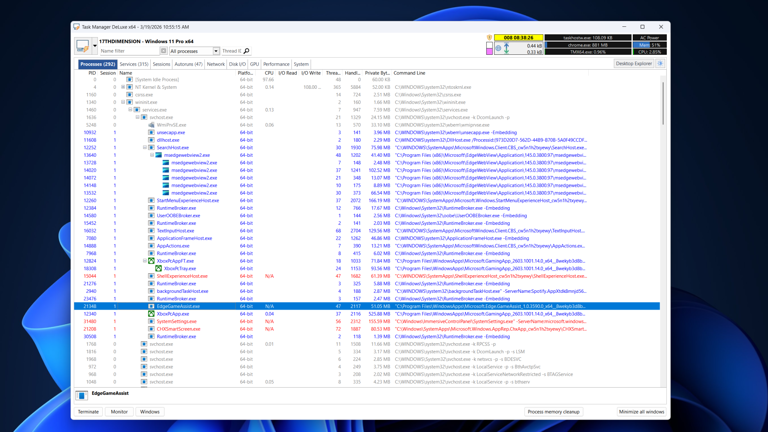Open the Sessions tab
Screen dimensions: 768x432
(161, 64)
